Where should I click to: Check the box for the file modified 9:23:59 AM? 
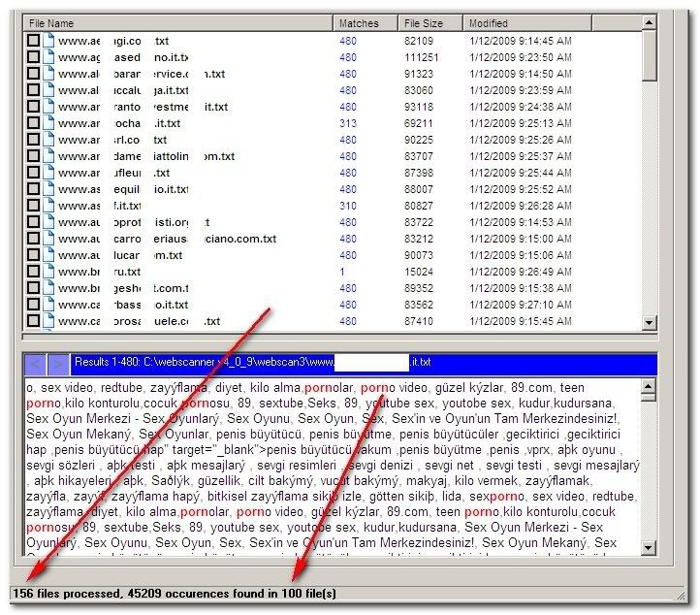tap(33, 90)
